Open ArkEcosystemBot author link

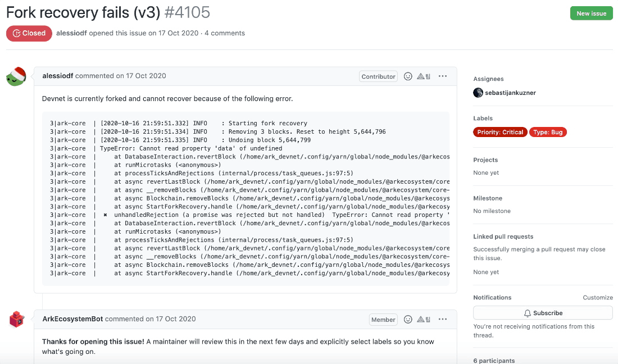72,319
